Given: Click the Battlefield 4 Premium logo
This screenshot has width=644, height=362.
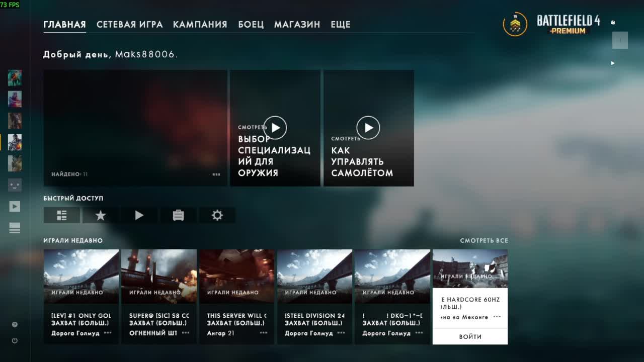Looking at the screenshot, I should coord(569,24).
